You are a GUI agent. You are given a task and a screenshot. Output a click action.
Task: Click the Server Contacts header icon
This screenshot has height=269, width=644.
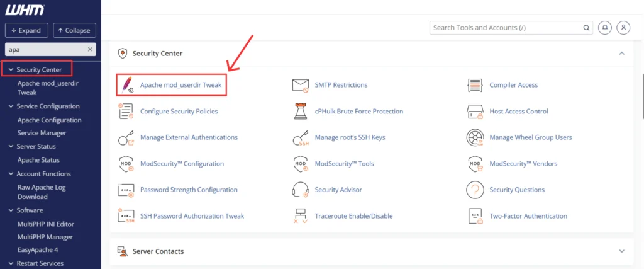[x=122, y=251]
